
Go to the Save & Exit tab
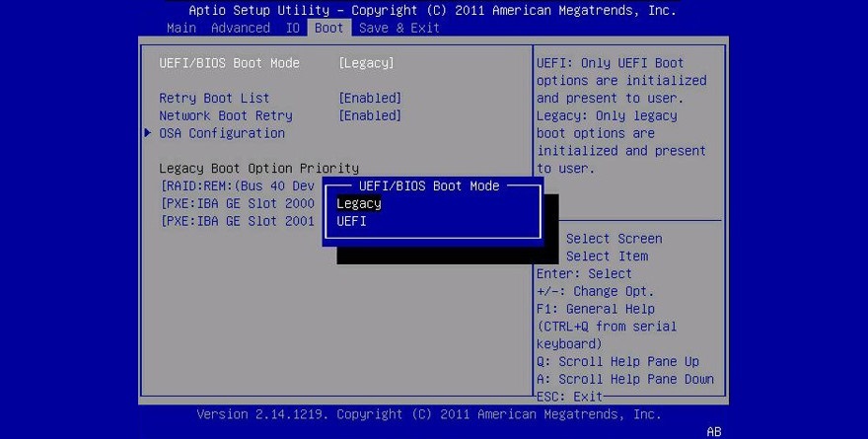(399, 28)
